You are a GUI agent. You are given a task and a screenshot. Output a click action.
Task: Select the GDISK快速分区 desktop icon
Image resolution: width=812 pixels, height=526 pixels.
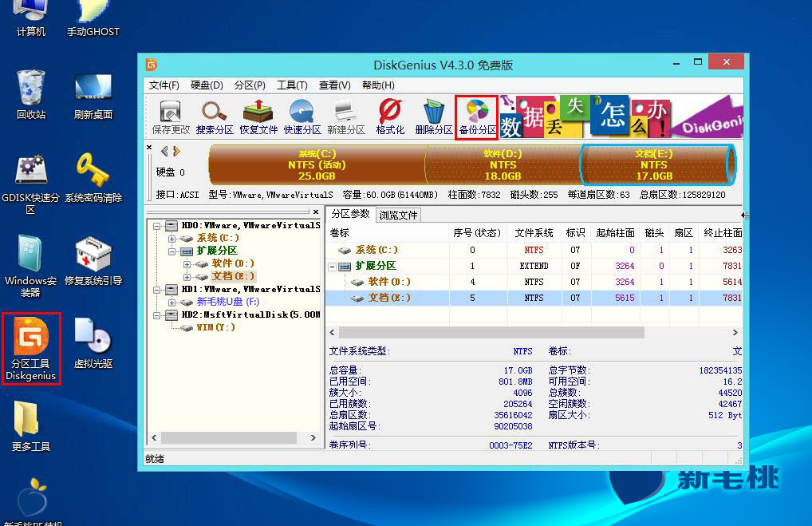tap(30, 184)
